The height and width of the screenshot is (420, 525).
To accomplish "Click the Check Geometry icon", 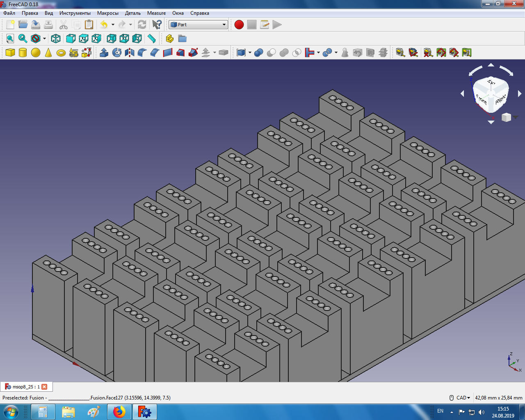I will [x=345, y=52].
